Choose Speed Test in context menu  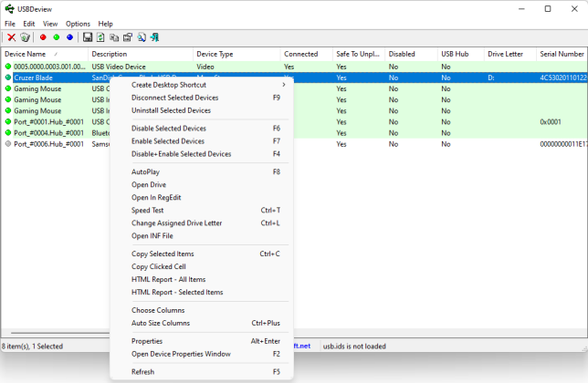(x=148, y=210)
